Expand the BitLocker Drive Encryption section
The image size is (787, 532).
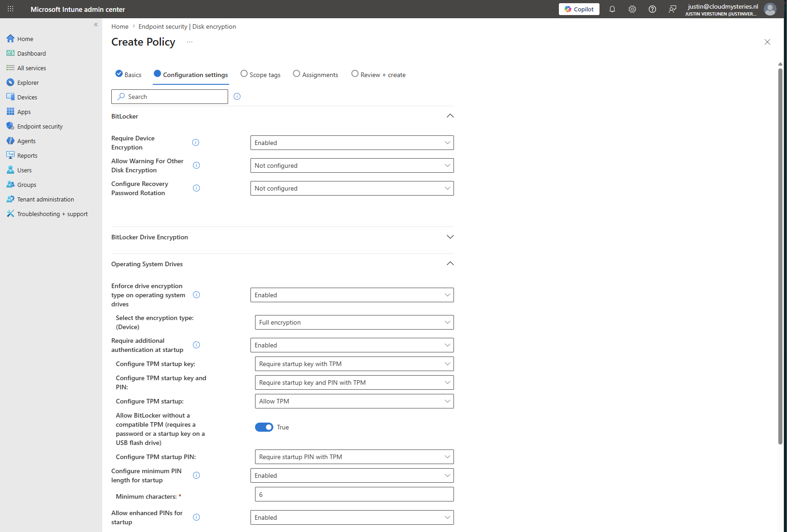click(450, 237)
